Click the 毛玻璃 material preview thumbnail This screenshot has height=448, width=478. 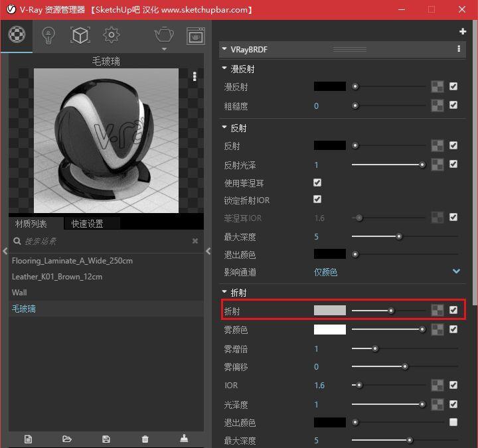106,141
